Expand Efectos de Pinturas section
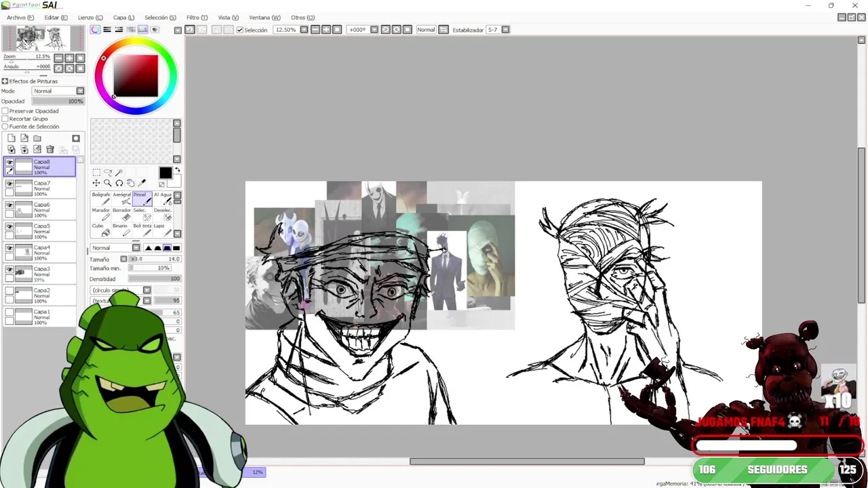Viewport: 868px width, 488px height. point(5,81)
